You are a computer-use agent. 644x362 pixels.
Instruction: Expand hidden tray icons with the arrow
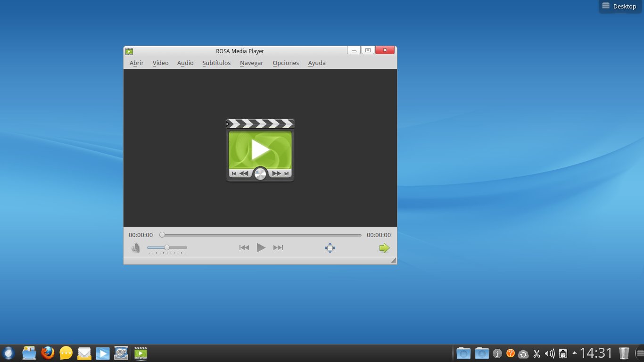pyautogui.click(x=574, y=353)
